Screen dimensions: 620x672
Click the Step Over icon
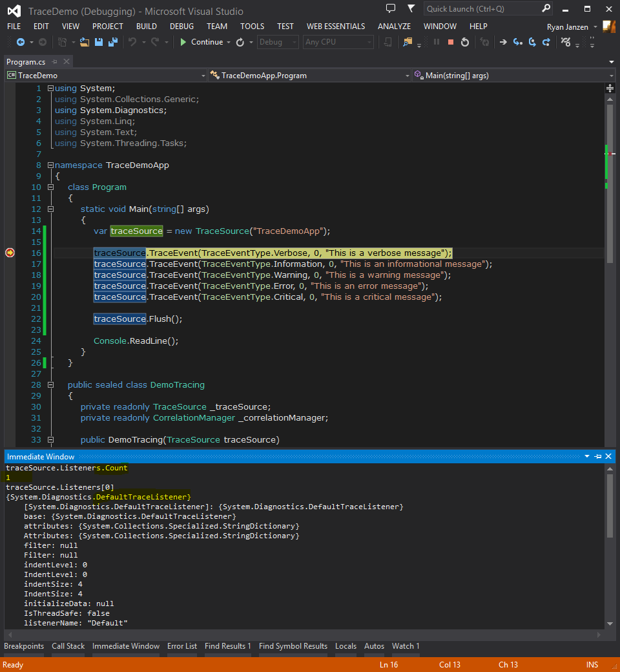point(532,42)
